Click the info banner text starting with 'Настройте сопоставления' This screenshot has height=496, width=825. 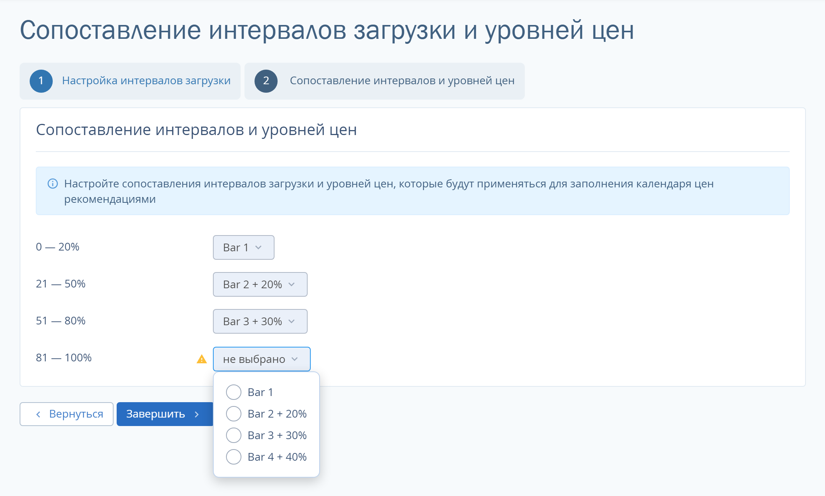pyautogui.click(x=389, y=191)
